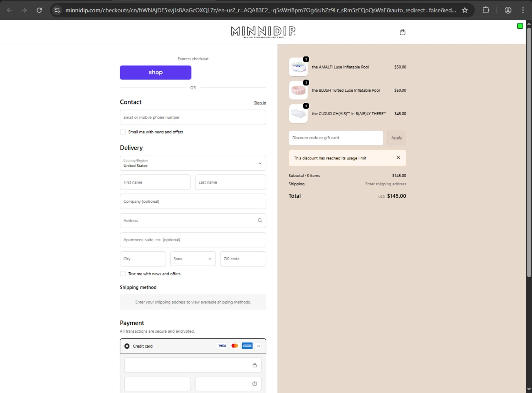Click the Minnidip logo
The image size is (532, 393).
pyautogui.click(x=263, y=32)
